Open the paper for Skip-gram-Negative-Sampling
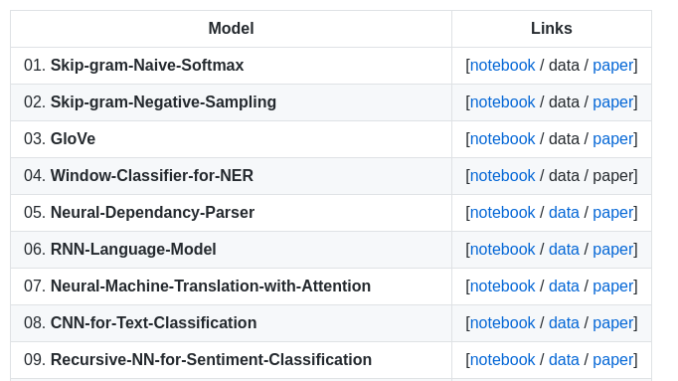This screenshot has width=678, height=381. 613,102
